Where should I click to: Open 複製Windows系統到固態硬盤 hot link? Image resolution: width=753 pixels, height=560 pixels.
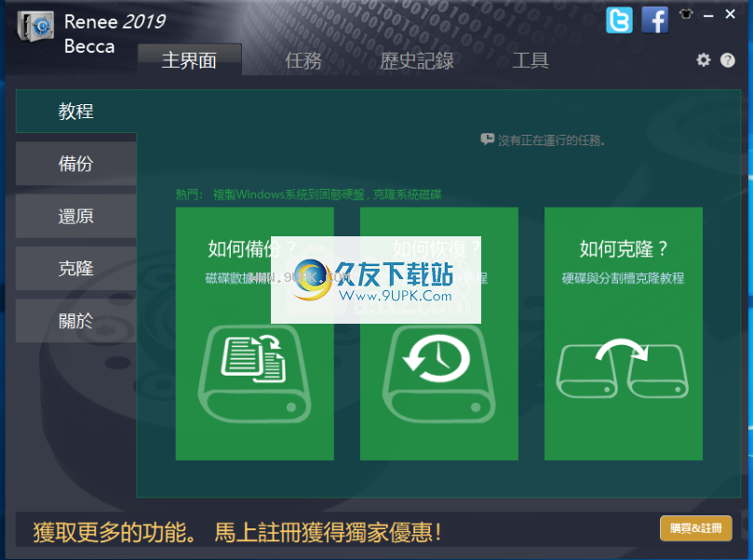click(x=289, y=194)
